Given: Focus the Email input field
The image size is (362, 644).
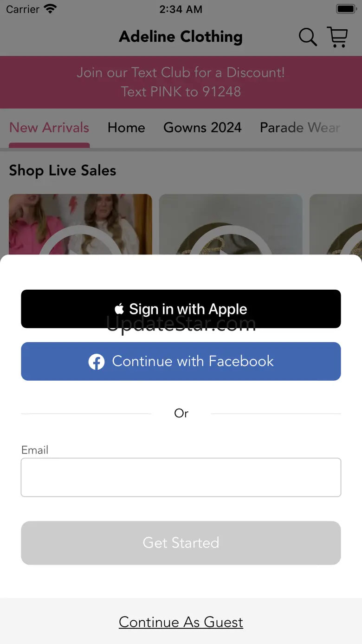Looking at the screenshot, I should point(181,477).
